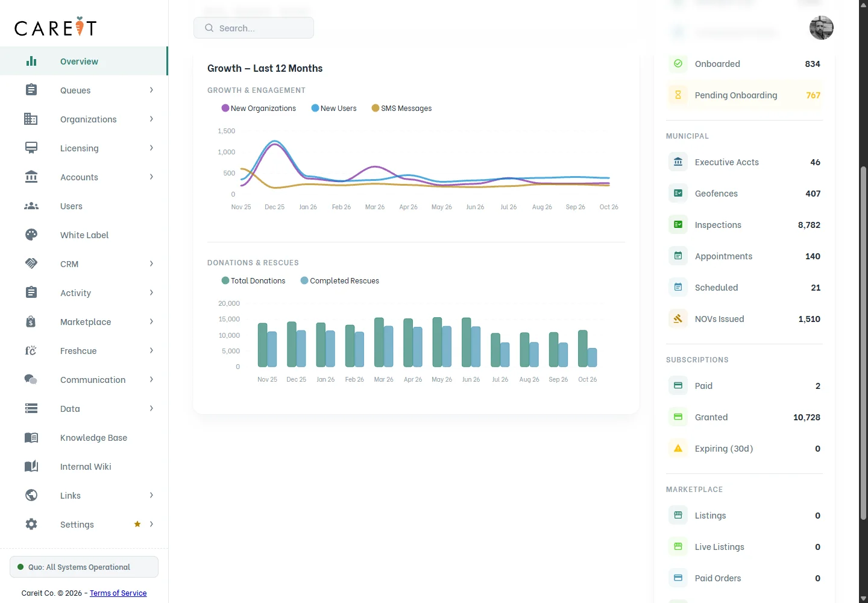Open the Inspections stat row
Screen dimensions: 868x603
pyautogui.click(x=744, y=224)
